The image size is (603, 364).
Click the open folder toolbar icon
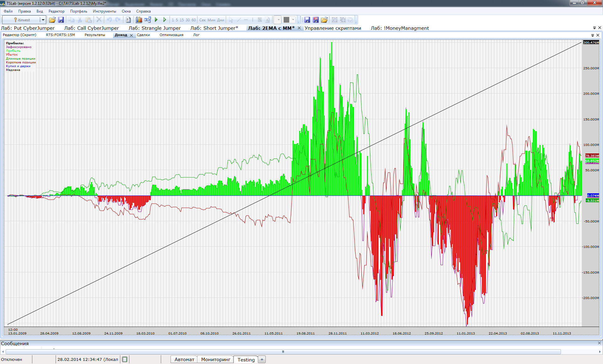52,20
